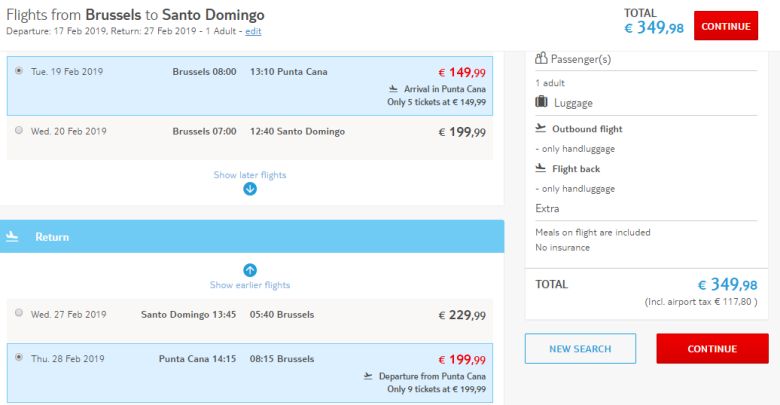780x405 pixels.
Task: Click the Show earlier flights link
Action: (x=250, y=285)
